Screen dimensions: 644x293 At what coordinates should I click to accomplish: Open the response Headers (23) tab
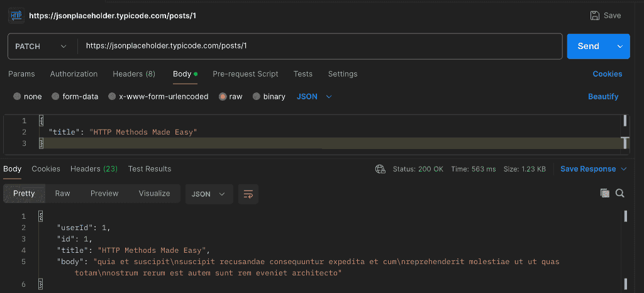[94, 169]
